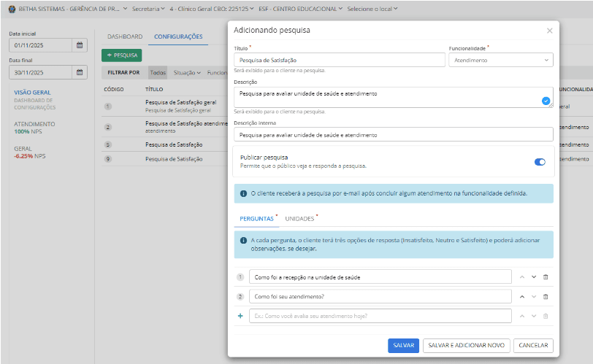This screenshot has height=364, width=593.
Task: Toggle the Publicar pesquisa switch
Action: (x=540, y=162)
